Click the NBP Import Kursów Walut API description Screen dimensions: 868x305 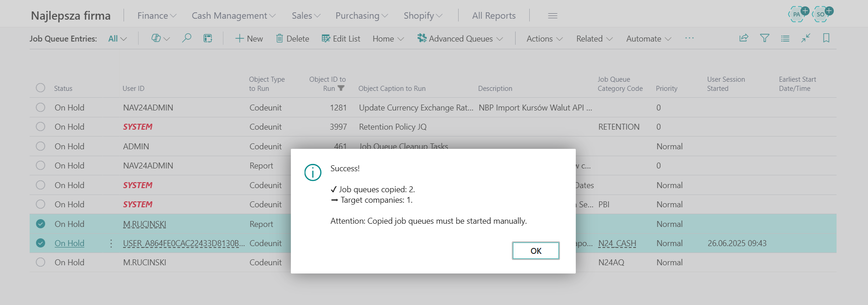coord(535,108)
